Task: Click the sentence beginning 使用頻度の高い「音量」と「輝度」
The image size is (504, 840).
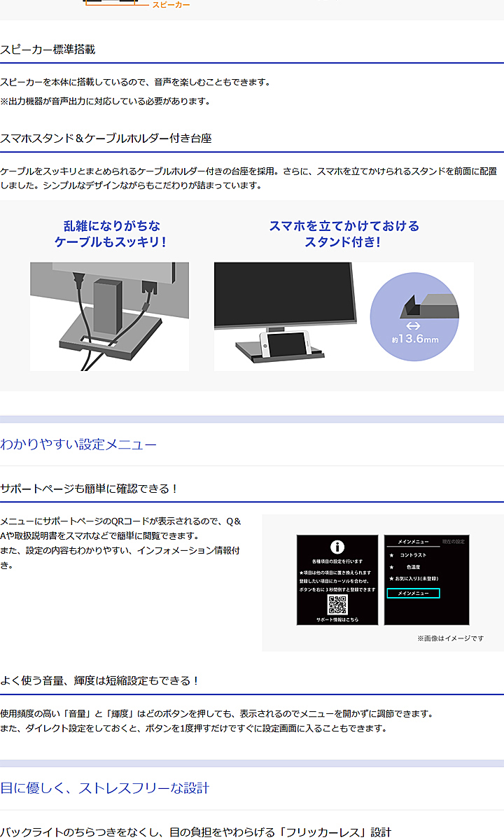Action: point(217,714)
